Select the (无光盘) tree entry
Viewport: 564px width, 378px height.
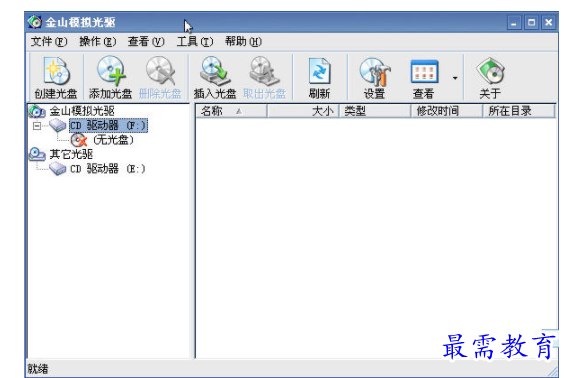pos(113,140)
